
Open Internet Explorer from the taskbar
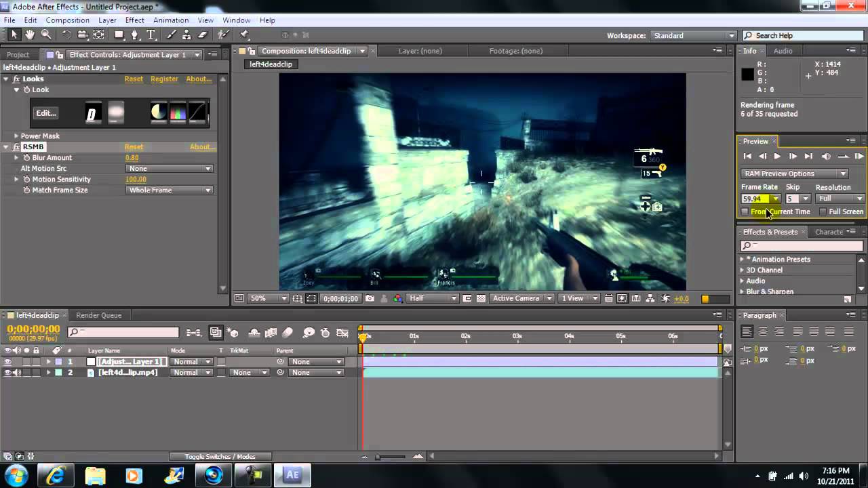point(56,475)
